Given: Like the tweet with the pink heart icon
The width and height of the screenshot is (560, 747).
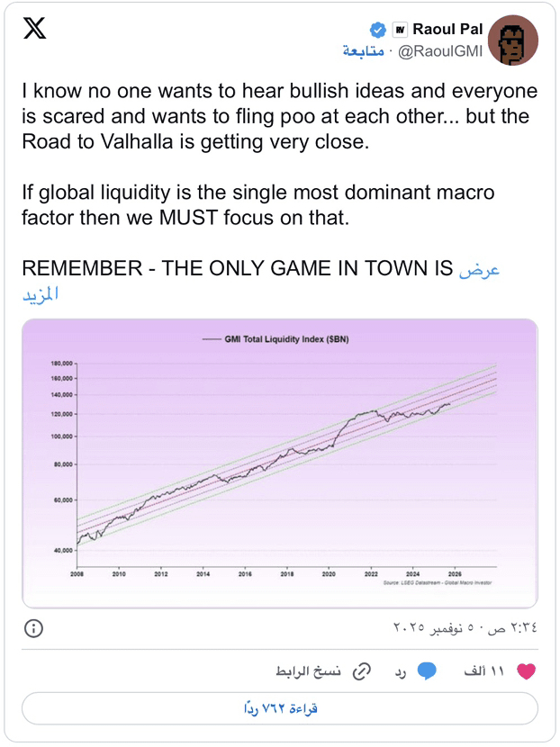Looking at the screenshot, I should click(526, 671).
